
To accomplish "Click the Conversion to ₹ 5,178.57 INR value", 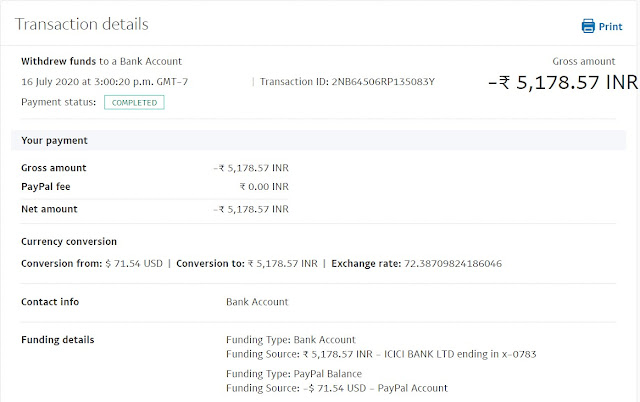I will pos(282,264).
